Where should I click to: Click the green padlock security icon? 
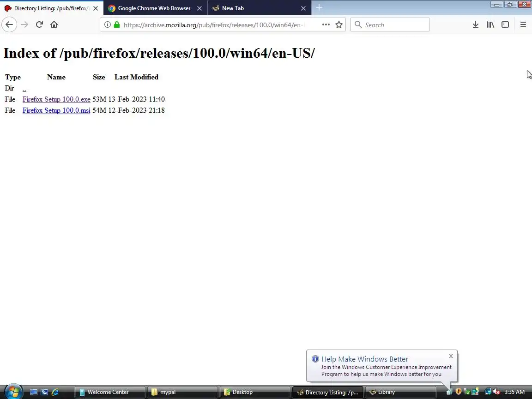(x=117, y=25)
